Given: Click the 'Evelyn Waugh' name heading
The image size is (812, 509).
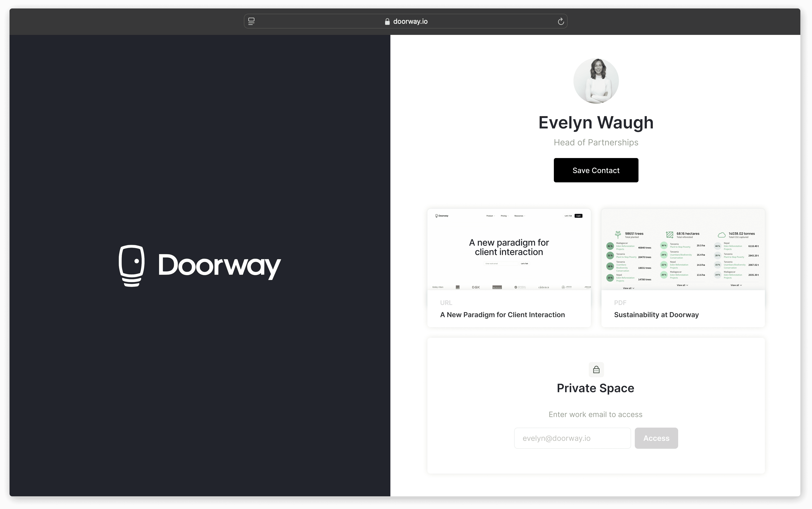Looking at the screenshot, I should [x=596, y=122].
